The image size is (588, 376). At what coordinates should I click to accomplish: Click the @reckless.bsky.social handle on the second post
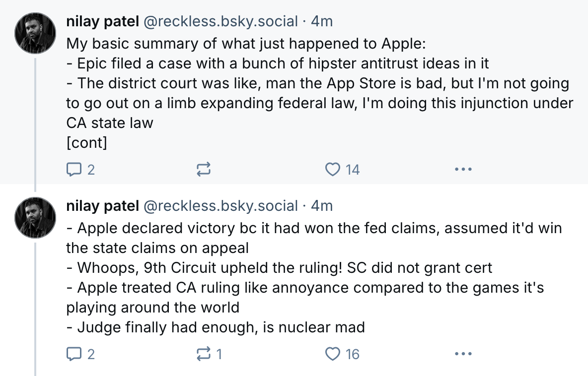(x=220, y=206)
